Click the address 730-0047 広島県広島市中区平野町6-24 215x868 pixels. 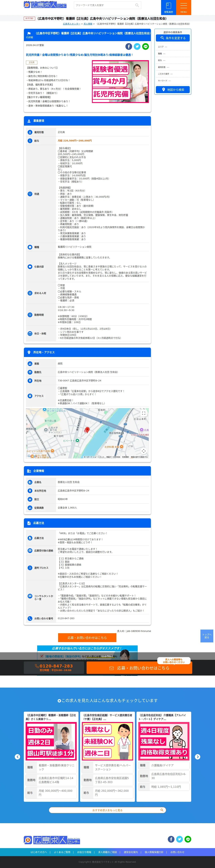tap(79, 381)
